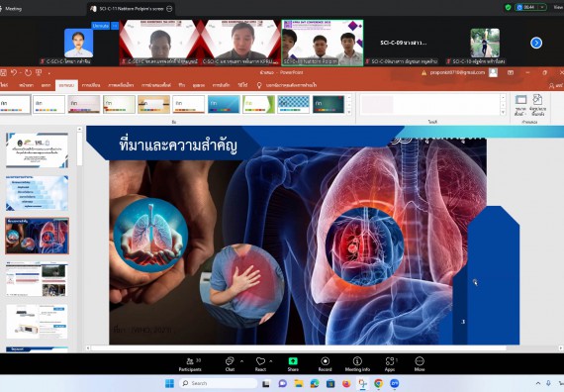Click the SCI-C-09 participant name tile

tap(404, 43)
